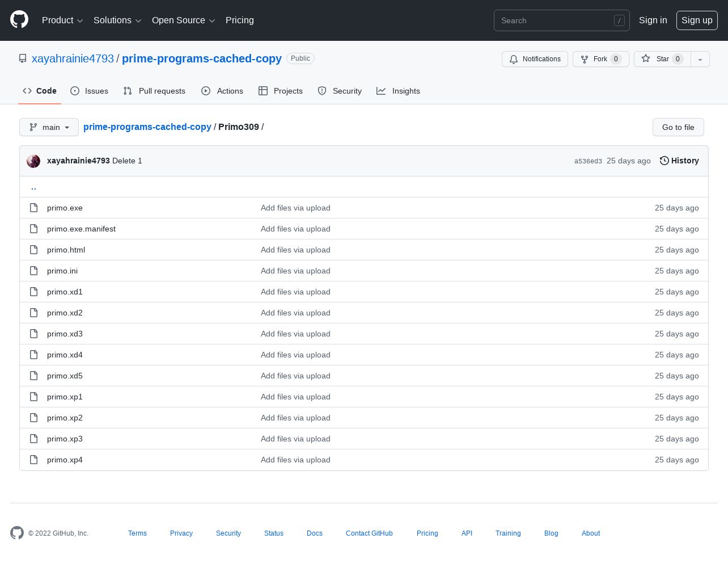Expand the main branch selector
728x568 pixels.
(x=49, y=127)
